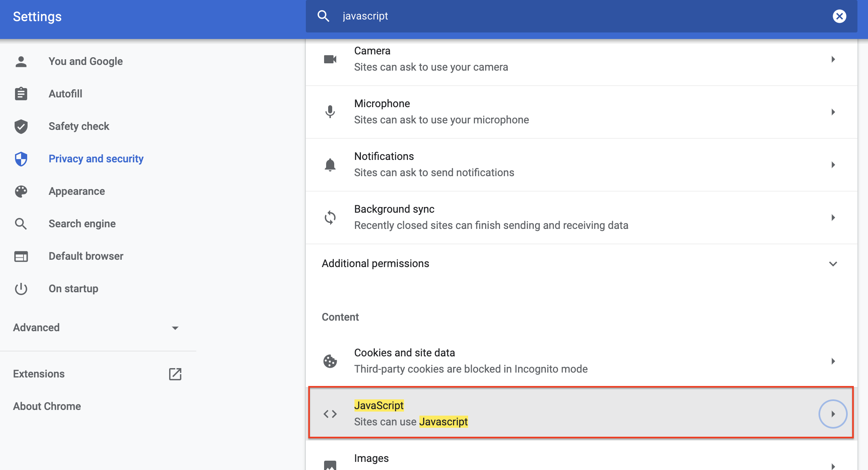
Task: Click the background sync arrows icon
Action: (x=330, y=218)
